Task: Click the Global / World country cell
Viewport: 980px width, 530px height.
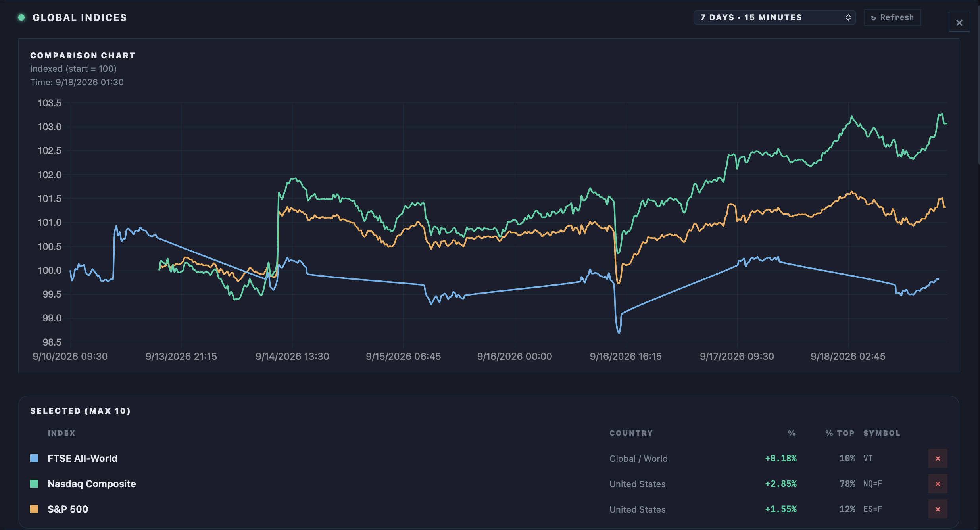Action: pos(638,459)
